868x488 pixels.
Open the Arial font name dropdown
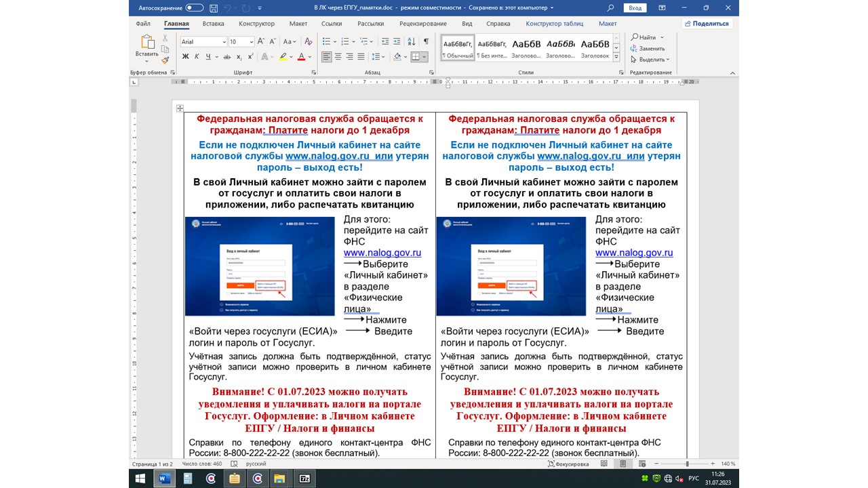click(x=224, y=42)
